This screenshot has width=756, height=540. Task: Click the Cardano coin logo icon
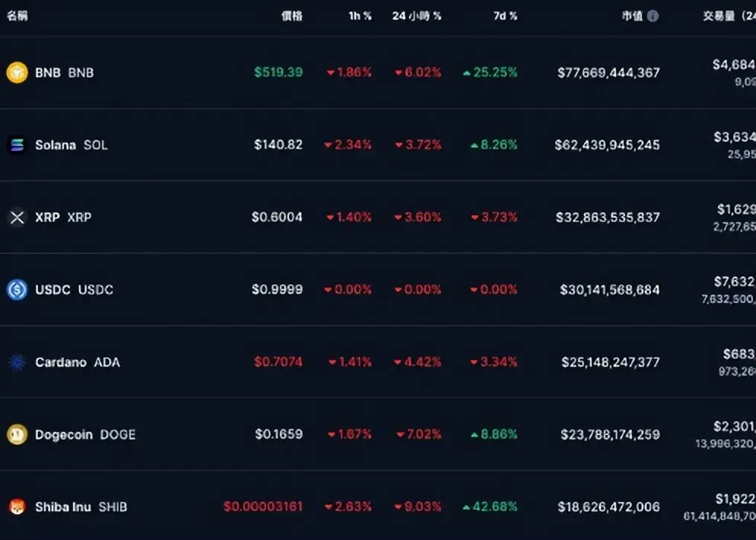[17, 362]
